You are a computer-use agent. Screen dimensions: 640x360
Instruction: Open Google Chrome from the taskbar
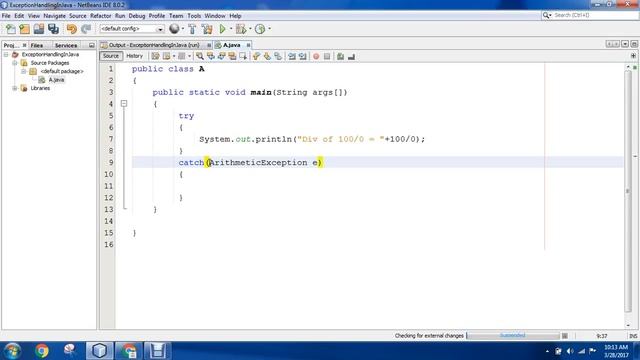pos(42,350)
